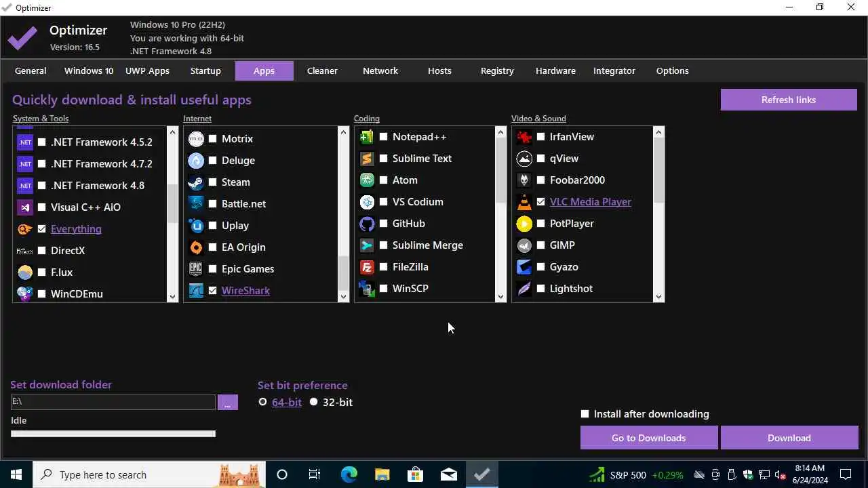Click the Uplay icon
The width and height of the screenshot is (868, 488).
[196, 226]
